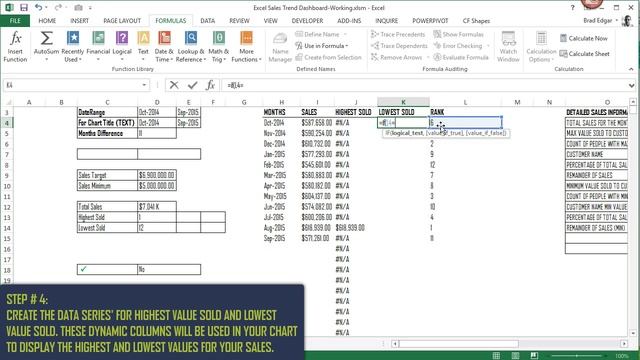Open Date & Time functions

click(164, 47)
